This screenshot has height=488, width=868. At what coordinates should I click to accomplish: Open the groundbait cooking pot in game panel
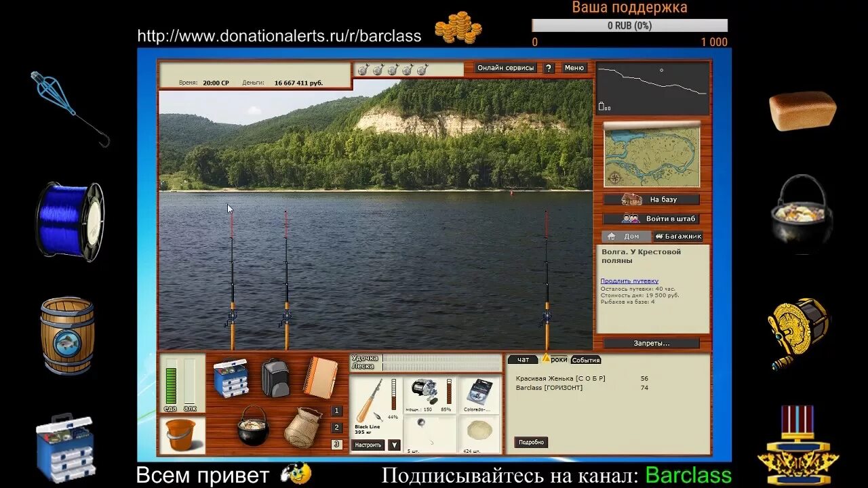click(253, 426)
